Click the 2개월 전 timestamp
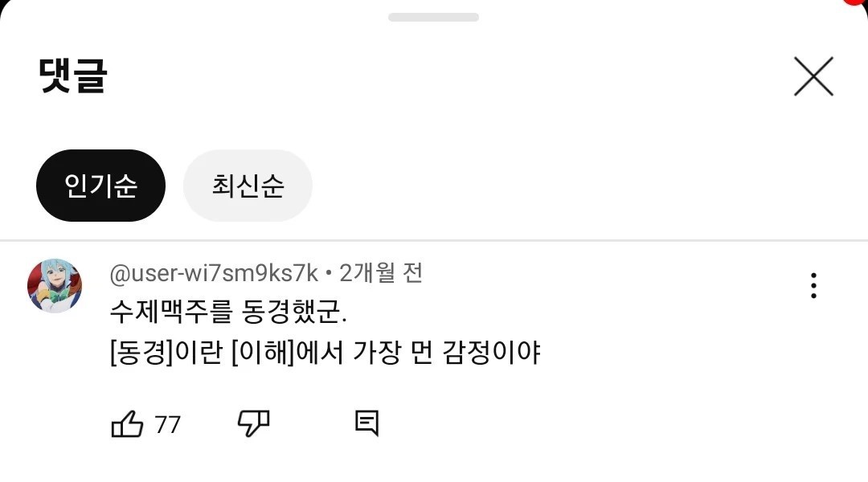Screen dimensions: 868x482 click(x=381, y=273)
